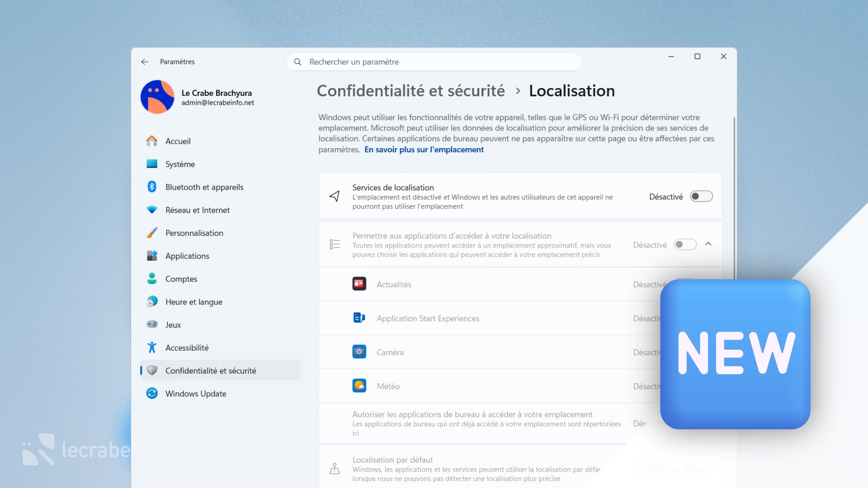Screen dimensions: 868x488
Task: Click the Jeux controller icon
Action: (152, 324)
